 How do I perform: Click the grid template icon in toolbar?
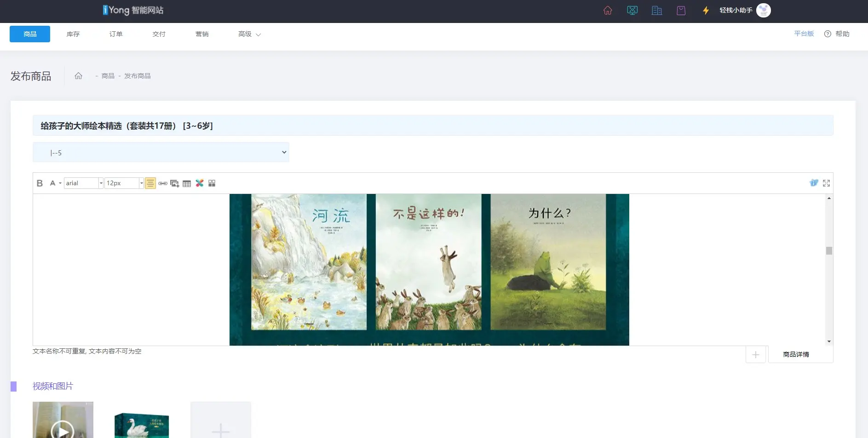click(212, 183)
